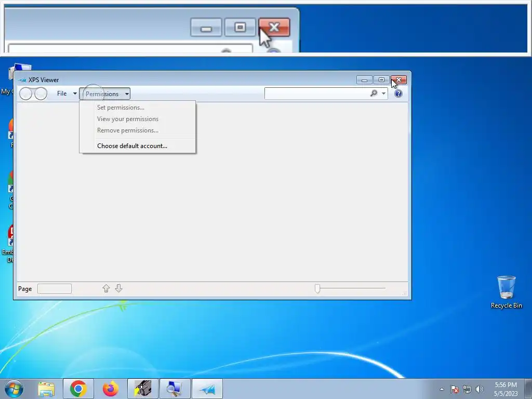Viewport: 532px width, 399px height.
Task: Open Firefox from the taskbar
Action: (111, 389)
